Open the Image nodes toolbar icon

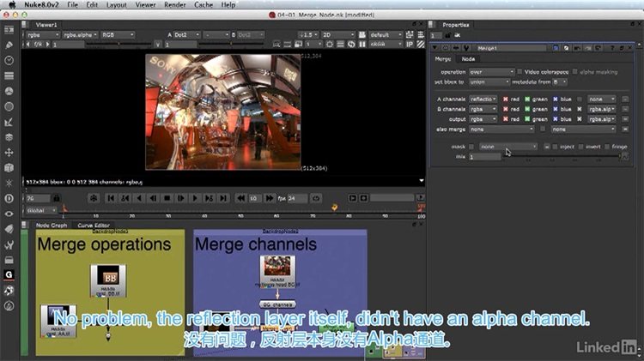[x=9, y=30]
